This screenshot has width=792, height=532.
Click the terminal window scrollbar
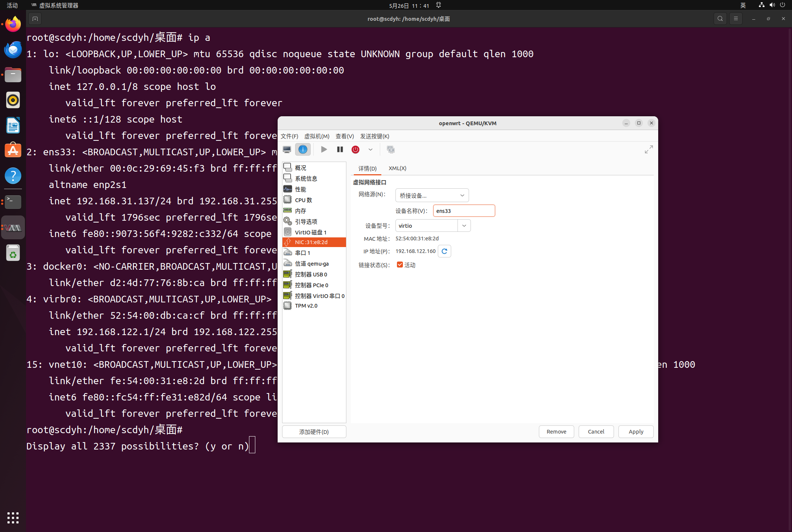(x=790, y=279)
